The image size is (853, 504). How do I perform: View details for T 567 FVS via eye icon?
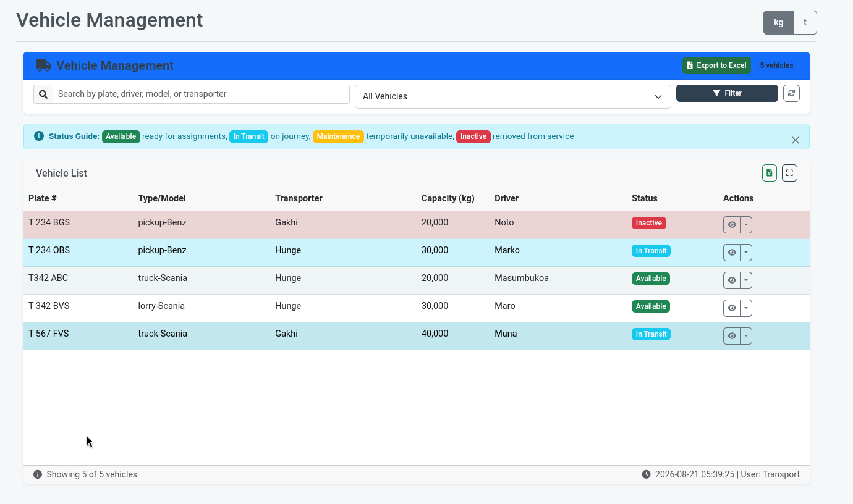732,336
